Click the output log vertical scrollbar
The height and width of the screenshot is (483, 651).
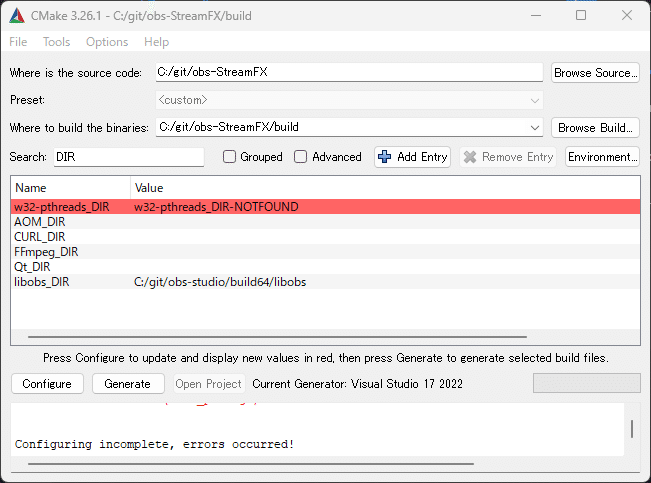pyautogui.click(x=632, y=429)
